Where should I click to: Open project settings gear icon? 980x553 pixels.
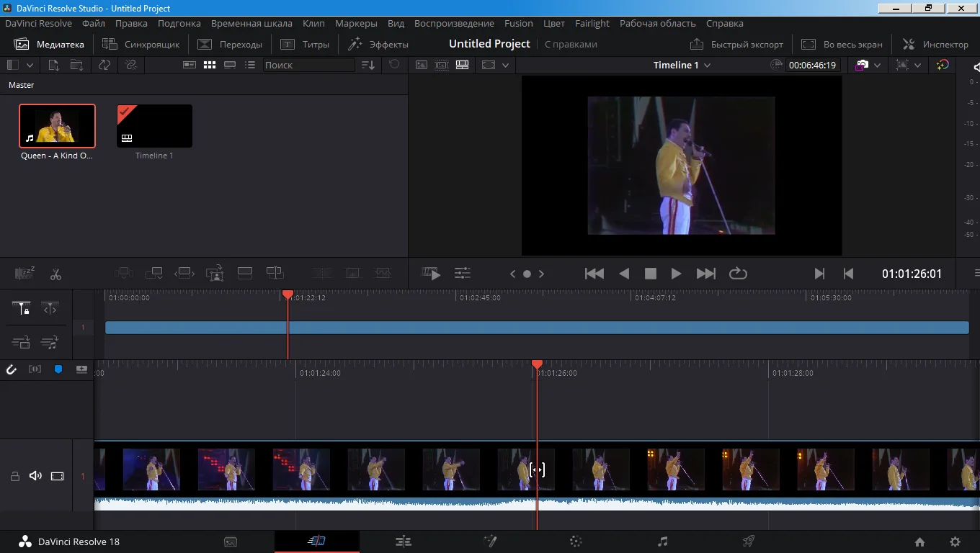[x=955, y=542]
